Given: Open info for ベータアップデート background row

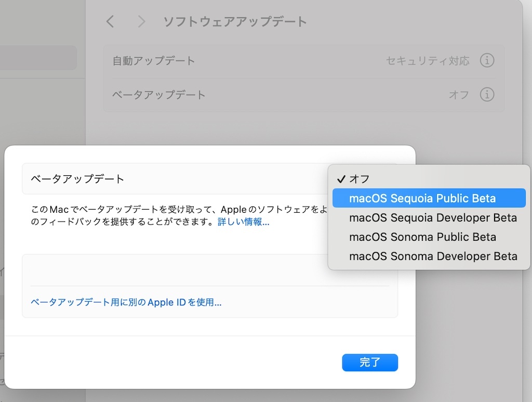Looking at the screenshot, I should [x=487, y=94].
